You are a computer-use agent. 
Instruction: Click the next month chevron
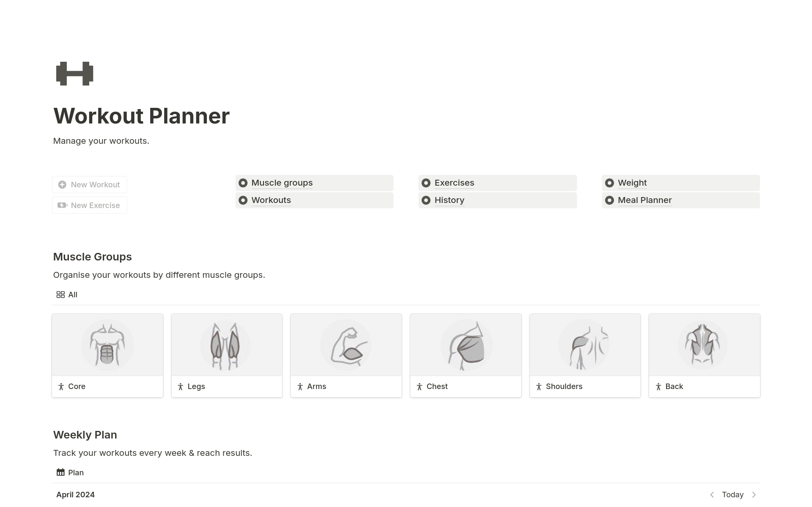[x=754, y=494]
